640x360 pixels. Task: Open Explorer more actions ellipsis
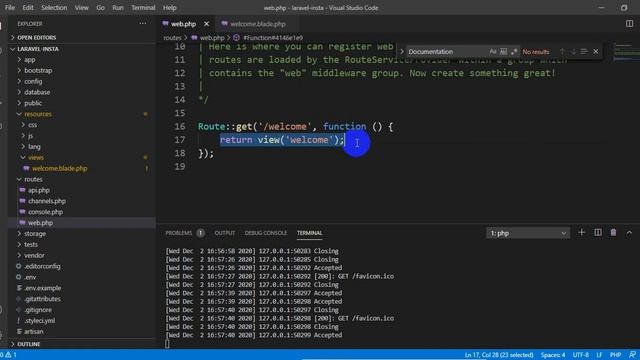pos(142,24)
